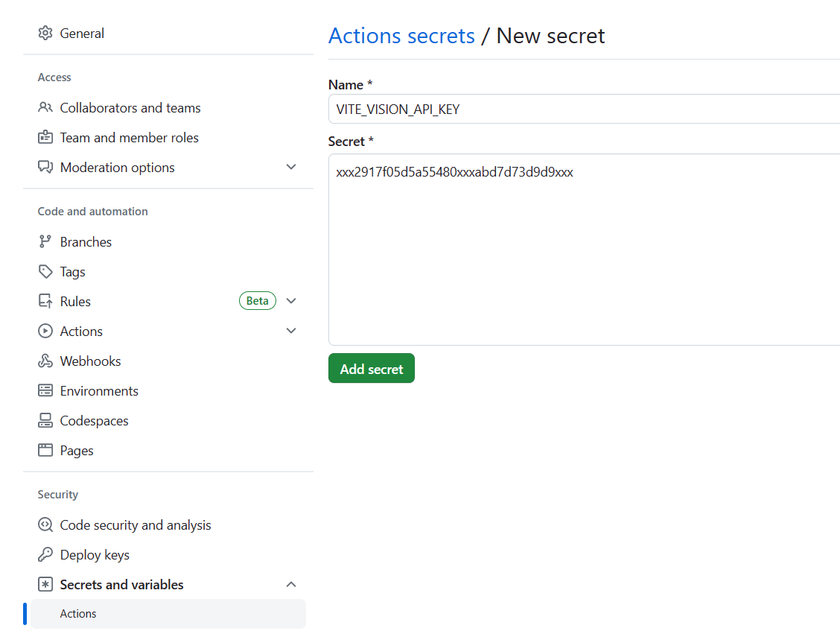
Task: Select Code security and analysis shield icon
Action: pos(45,524)
